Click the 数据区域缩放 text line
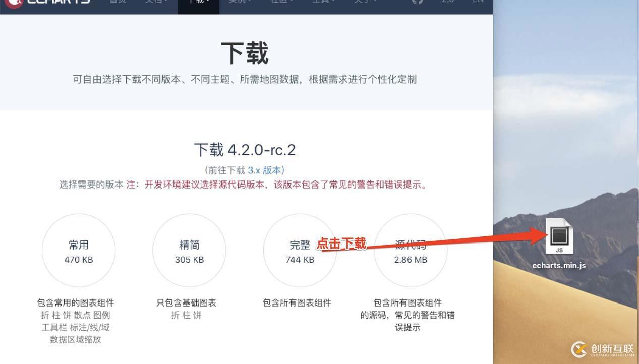Screen dimensions: 639x364 coord(76,340)
